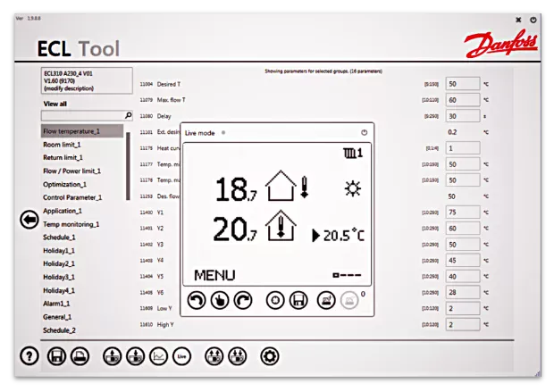This screenshot has width=554, height=392.
Task: Select the Schedule_1 group
Action: 59,238
